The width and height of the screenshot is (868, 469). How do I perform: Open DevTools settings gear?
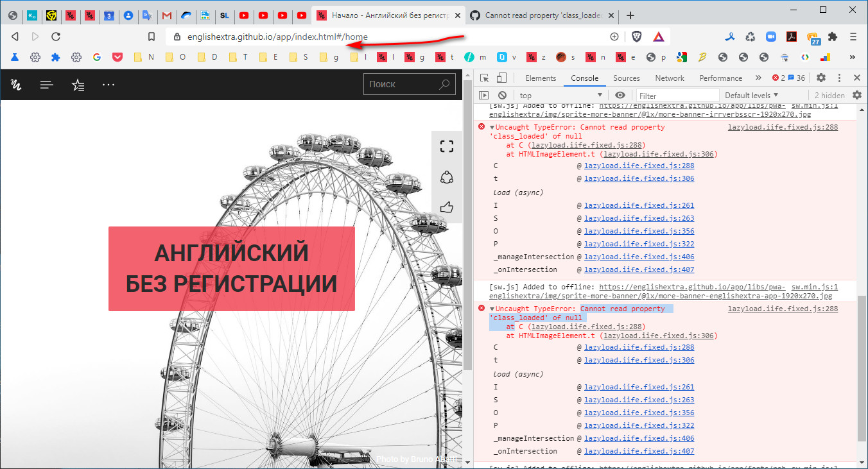coord(821,78)
